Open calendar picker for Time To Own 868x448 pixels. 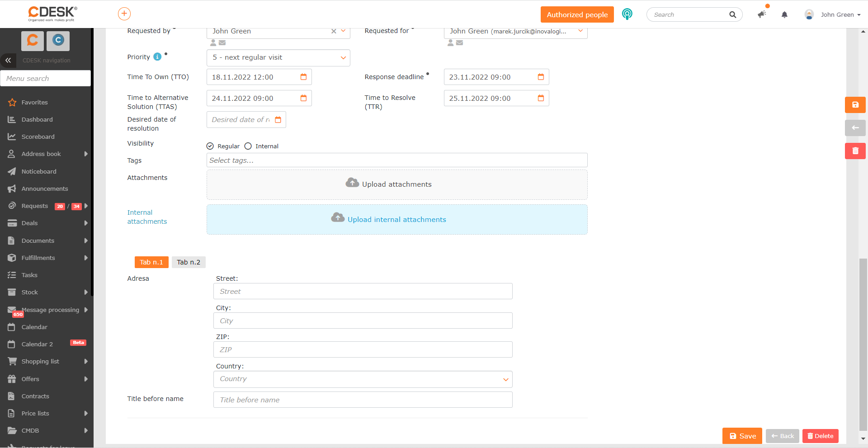tap(303, 77)
